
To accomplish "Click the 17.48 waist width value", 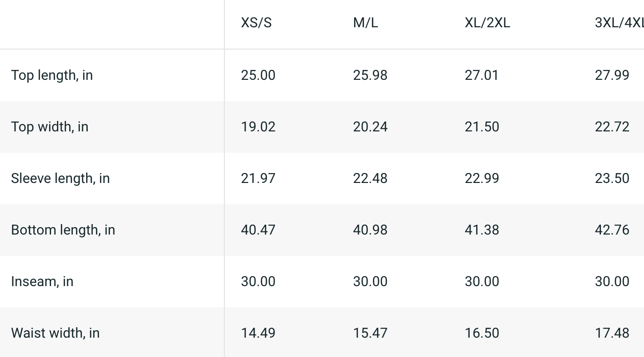I will 612,333.
